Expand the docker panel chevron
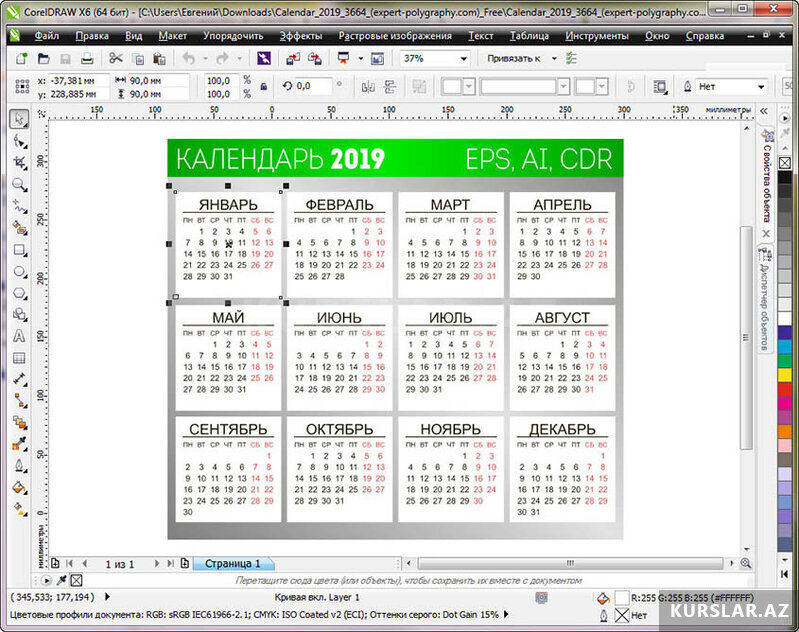The image size is (799, 632). click(x=763, y=111)
